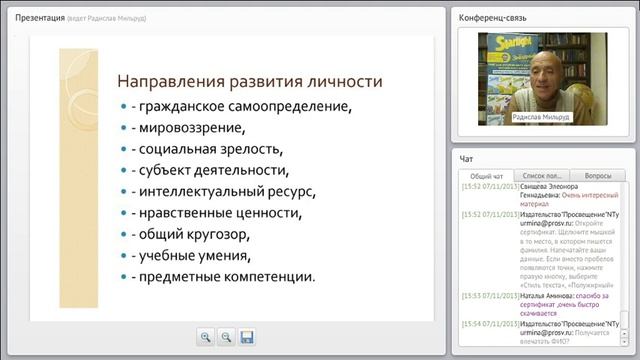Click the chat name Наталья Аминова
Image resolution: width=640 pixels, height=360 pixels.
(x=547, y=296)
